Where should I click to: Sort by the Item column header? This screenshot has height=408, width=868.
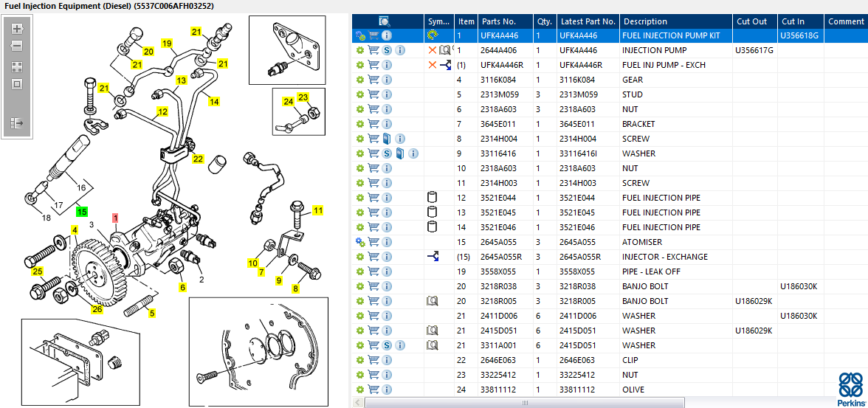pyautogui.click(x=466, y=21)
